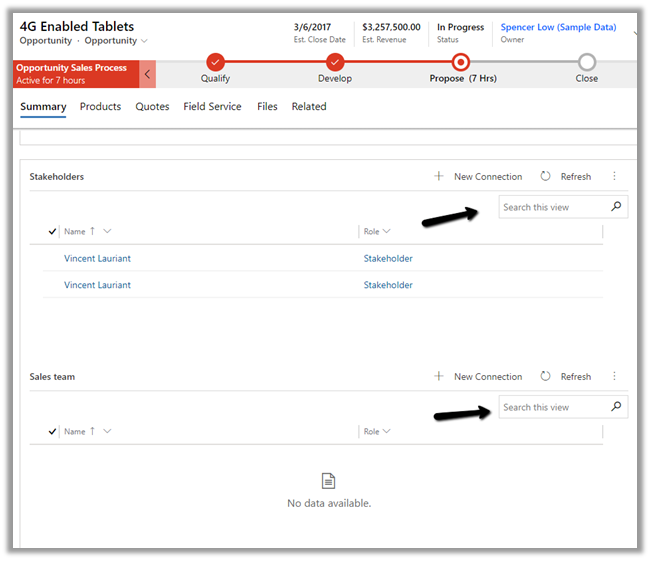Viewport: 650px width, 561px height.
Task: Click the Stakeholders search this view field
Action: click(x=553, y=208)
